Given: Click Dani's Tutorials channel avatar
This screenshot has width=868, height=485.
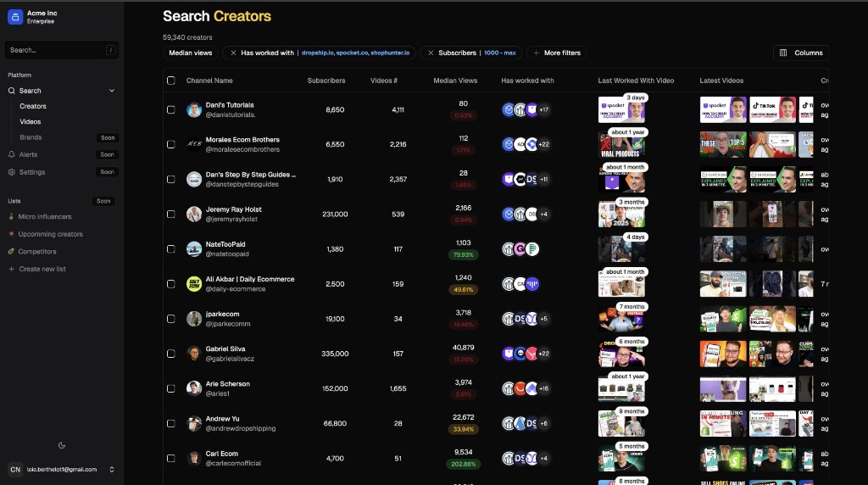Looking at the screenshot, I should point(194,109).
